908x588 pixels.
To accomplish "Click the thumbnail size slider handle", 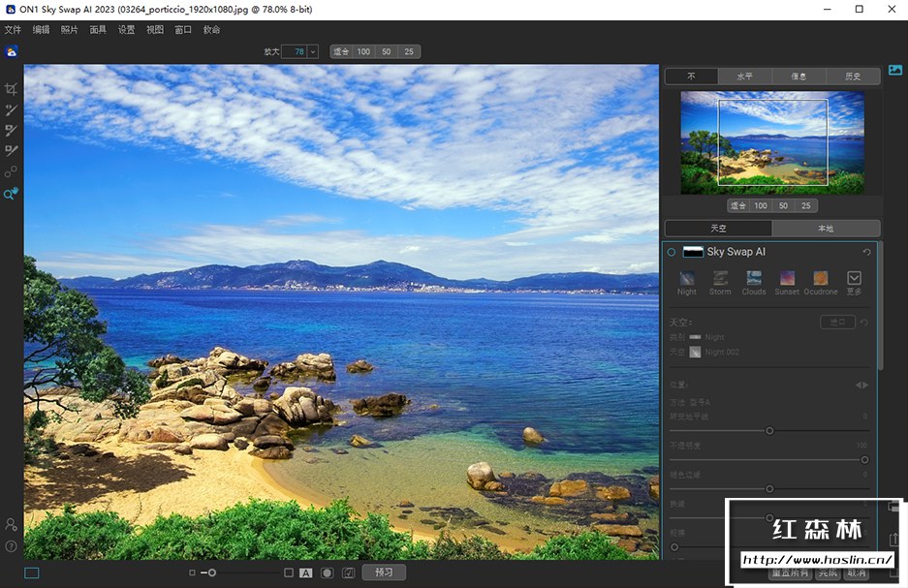I will (x=212, y=573).
